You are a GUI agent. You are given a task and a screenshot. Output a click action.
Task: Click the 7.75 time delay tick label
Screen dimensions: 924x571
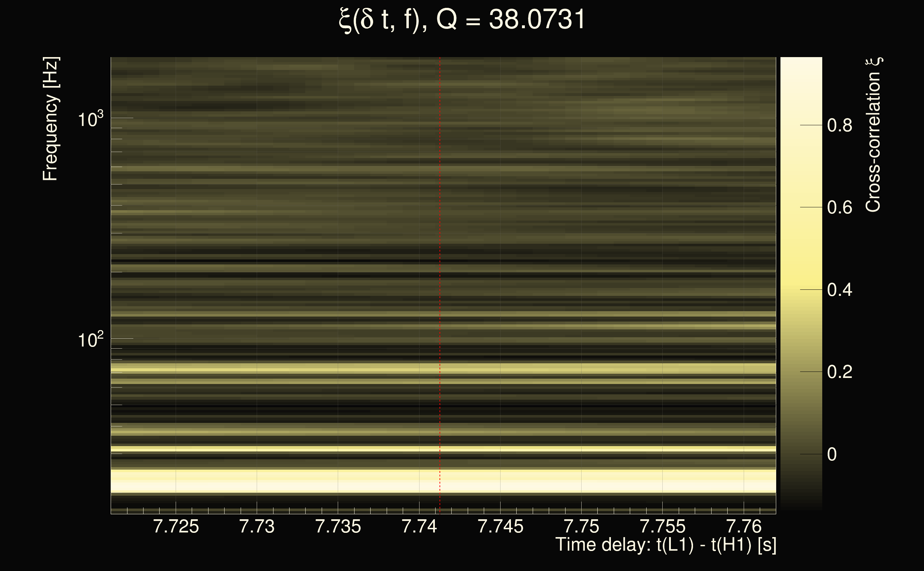[581, 527]
